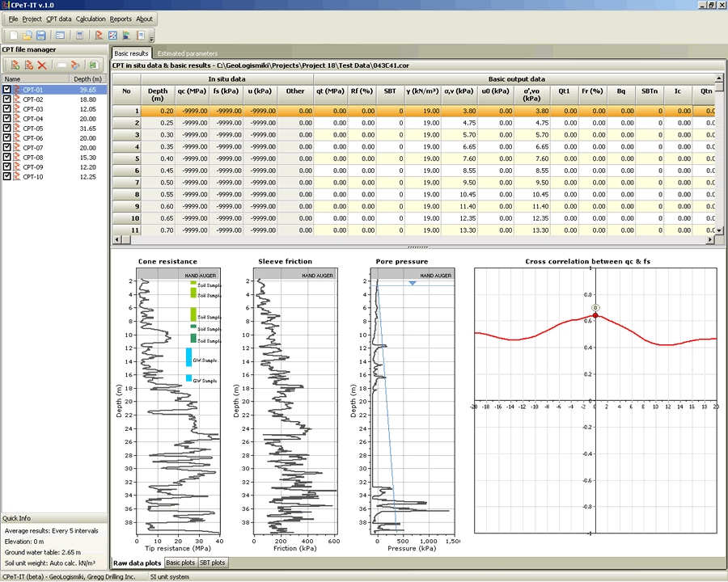This screenshot has height=582, width=728.
Task: Open the About menu
Action: pyautogui.click(x=145, y=19)
